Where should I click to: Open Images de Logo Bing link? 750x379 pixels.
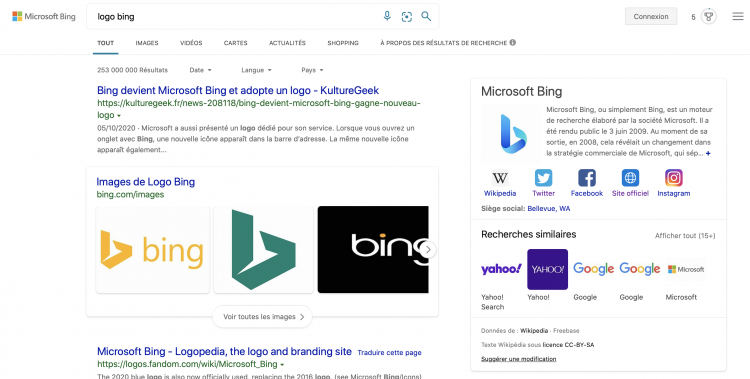click(x=145, y=182)
